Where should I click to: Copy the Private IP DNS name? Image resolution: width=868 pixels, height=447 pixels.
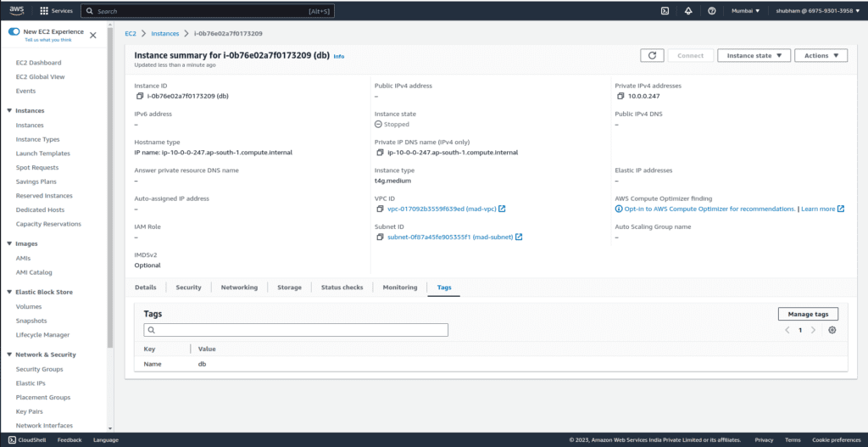(x=380, y=153)
